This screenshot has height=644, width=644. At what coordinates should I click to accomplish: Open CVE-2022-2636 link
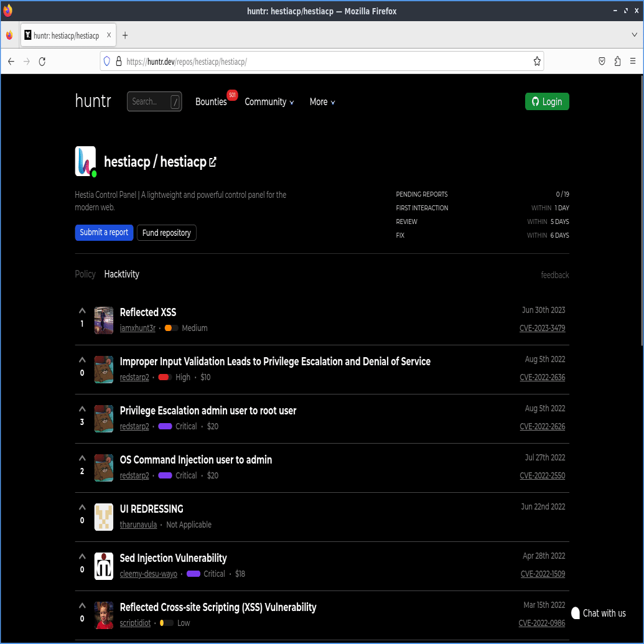[x=542, y=378]
